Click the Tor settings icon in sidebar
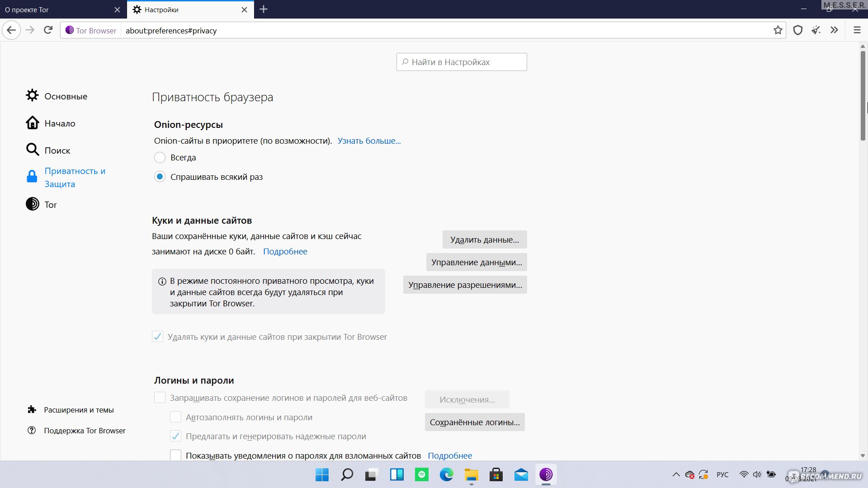 pos(32,204)
